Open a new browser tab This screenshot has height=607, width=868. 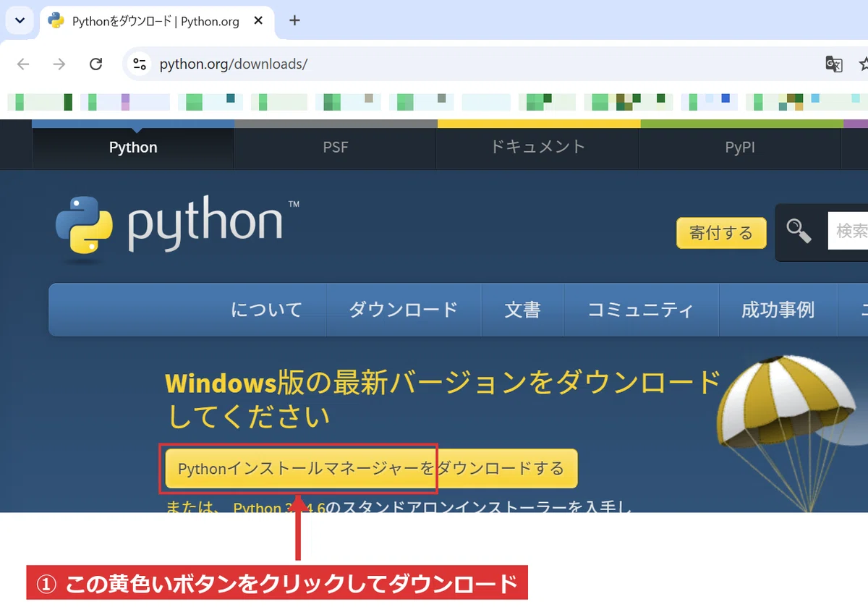coord(294,20)
